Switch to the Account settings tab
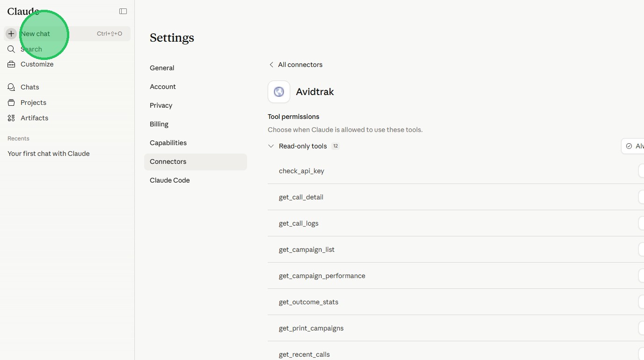Viewport: 644px width, 360px height. pos(163,87)
